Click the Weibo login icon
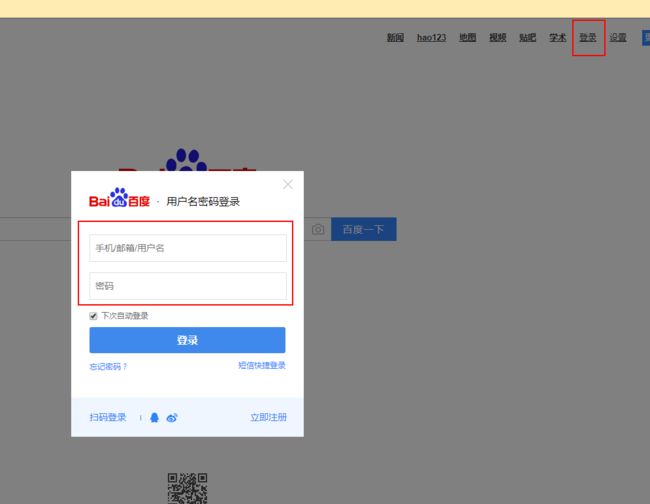Image resolution: width=650 pixels, height=504 pixels. pyautogui.click(x=172, y=418)
